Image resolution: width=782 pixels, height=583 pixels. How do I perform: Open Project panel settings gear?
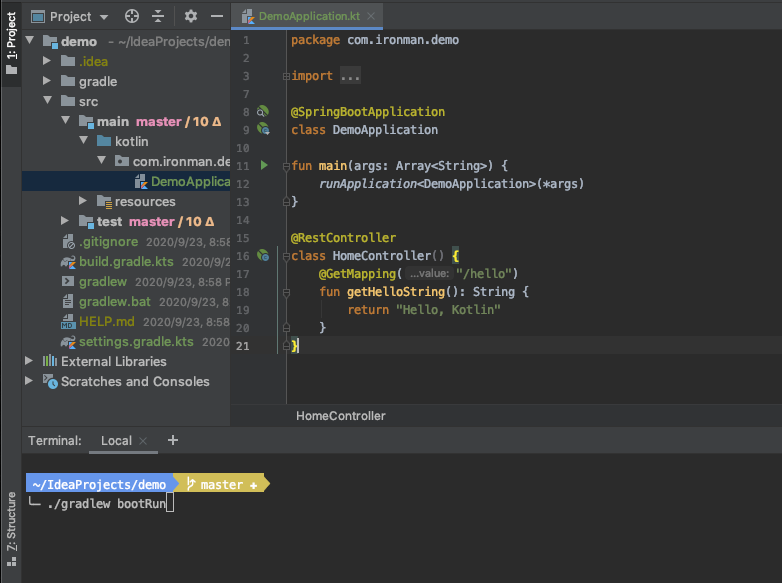191,17
